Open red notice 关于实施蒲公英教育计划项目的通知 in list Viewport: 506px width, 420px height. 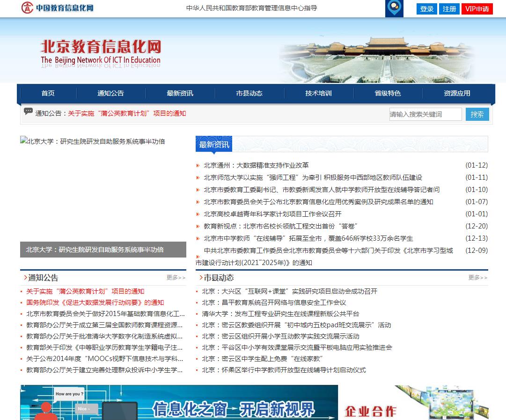coord(85,291)
